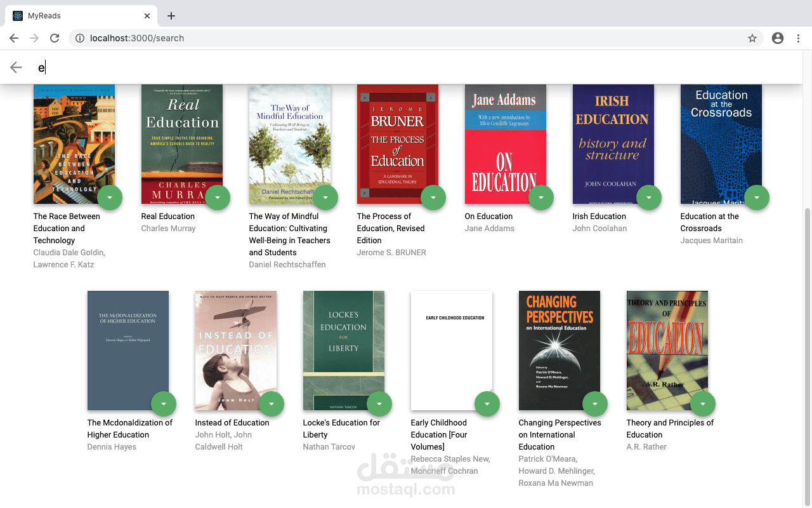Click author name "Jacques Maritain"

712,241
